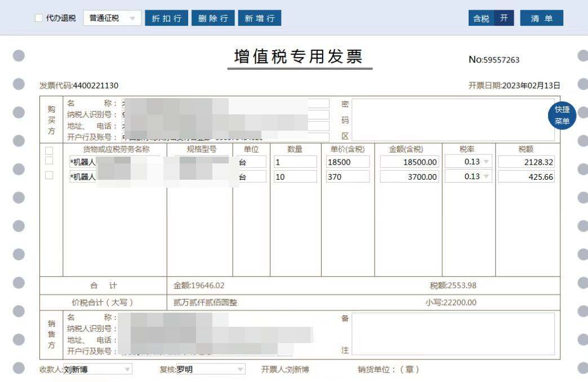This screenshot has width=588, height=382.
Task: Click the amount field showing 3700.00
Action: click(409, 177)
